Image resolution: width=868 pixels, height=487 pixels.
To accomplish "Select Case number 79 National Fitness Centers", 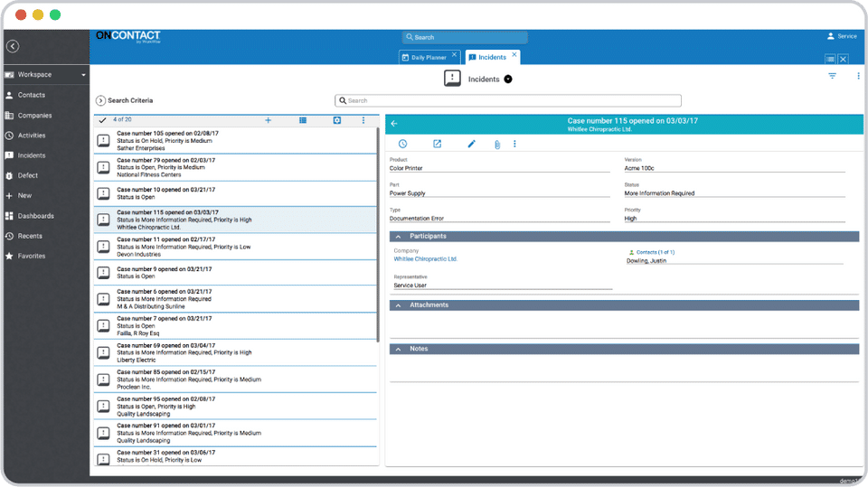I will tap(235, 167).
